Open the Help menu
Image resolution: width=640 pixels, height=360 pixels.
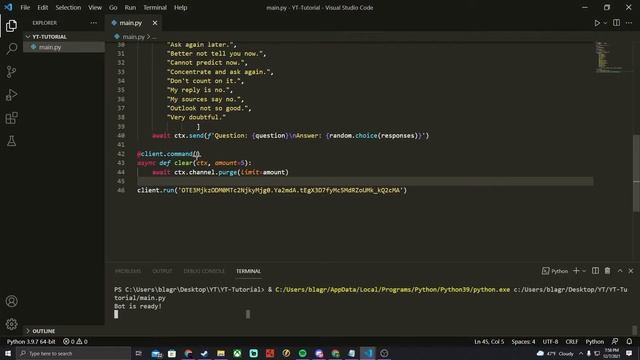point(180,7)
